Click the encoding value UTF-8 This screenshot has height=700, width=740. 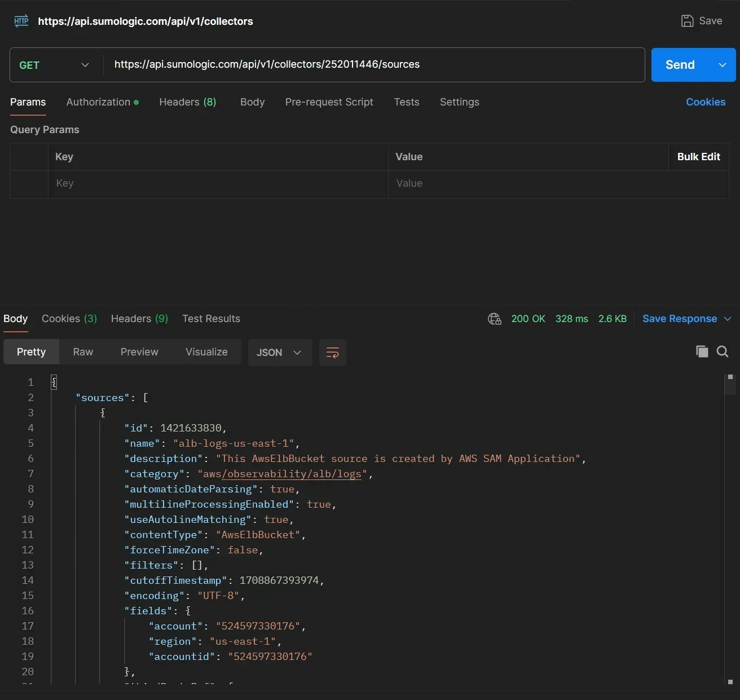click(x=218, y=596)
